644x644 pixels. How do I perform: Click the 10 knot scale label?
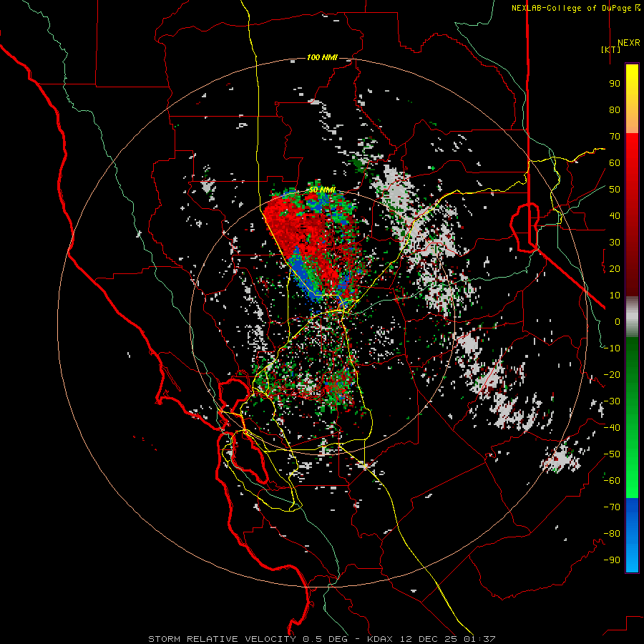[615, 296]
